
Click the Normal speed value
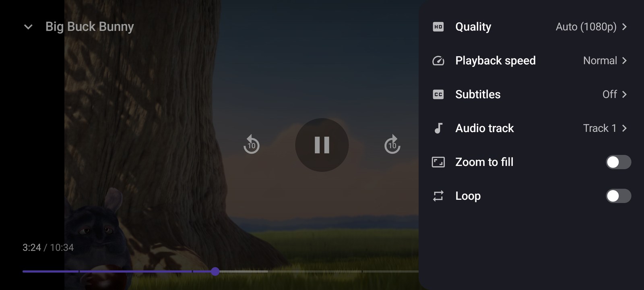(600, 60)
